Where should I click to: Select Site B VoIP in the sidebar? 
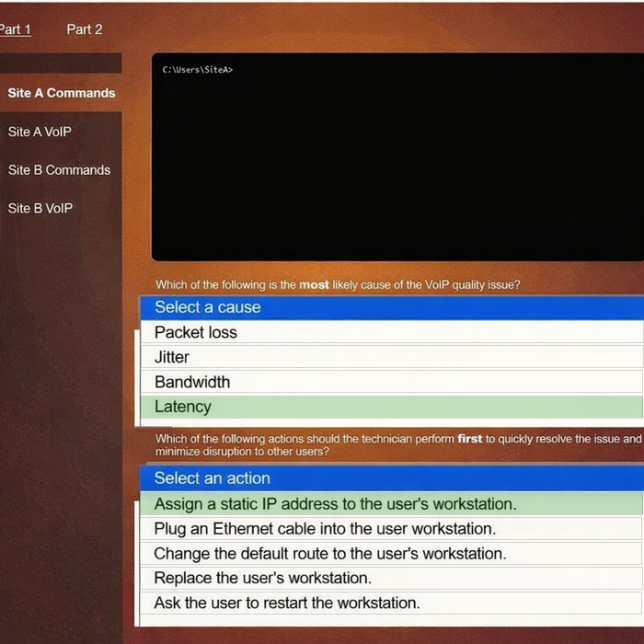pos(40,208)
